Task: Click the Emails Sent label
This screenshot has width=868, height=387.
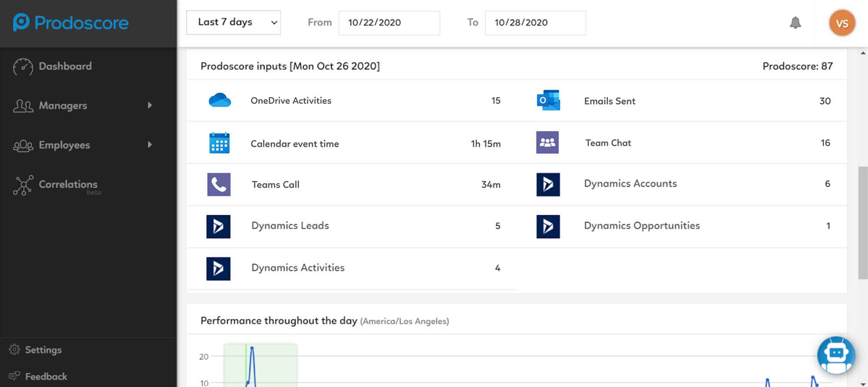Action: 610,101
